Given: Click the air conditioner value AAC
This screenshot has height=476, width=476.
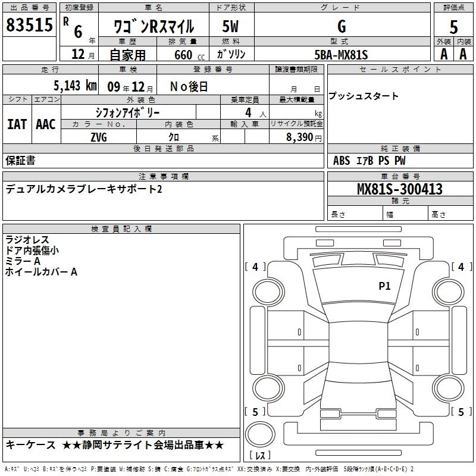Looking at the screenshot, I should (46, 124).
